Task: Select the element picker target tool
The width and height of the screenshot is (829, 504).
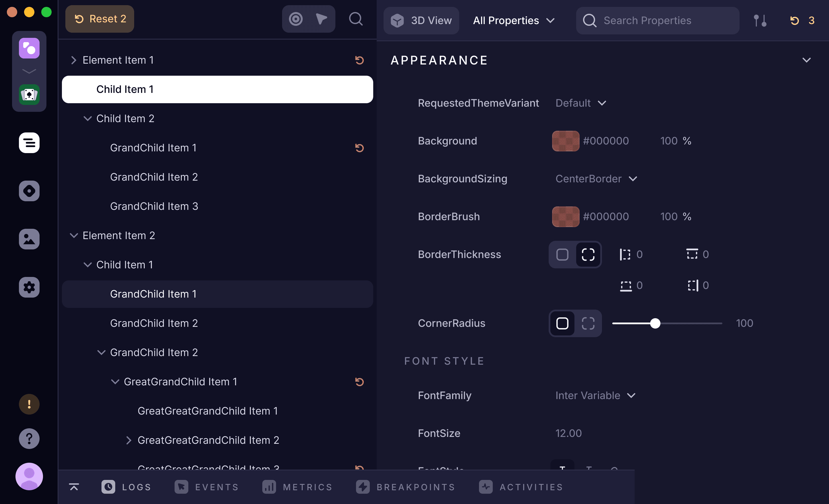Action: tap(295, 19)
